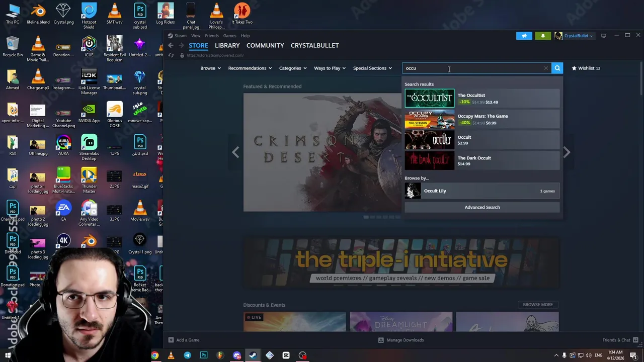Open the CrystalBullet account dropdown
The image size is (644, 362).
(x=574, y=36)
